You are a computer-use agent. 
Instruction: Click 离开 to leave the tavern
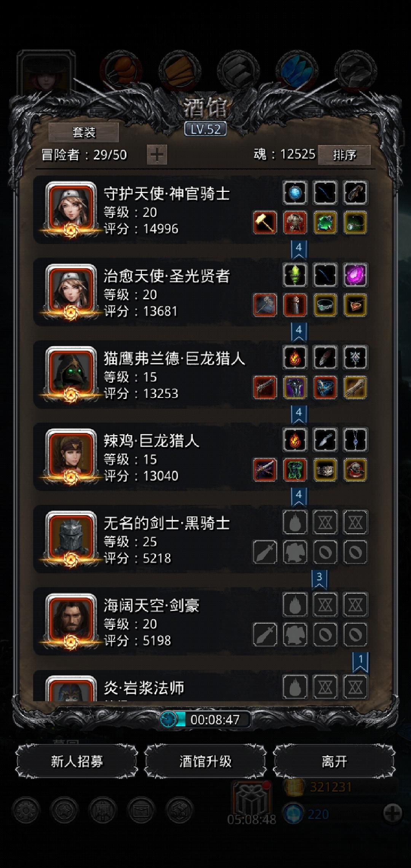click(x=334, y=761)
